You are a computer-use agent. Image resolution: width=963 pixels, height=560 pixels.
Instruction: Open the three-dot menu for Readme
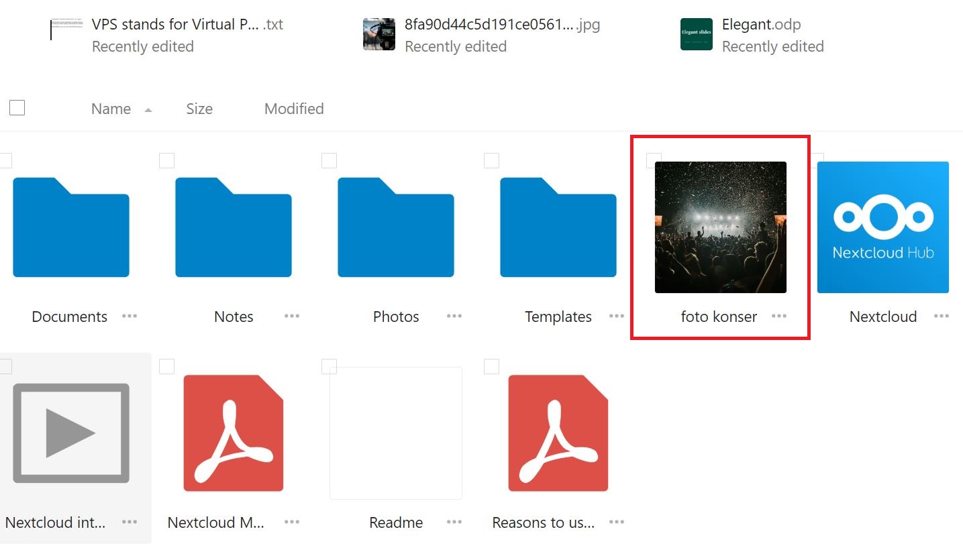(x=454, y=522)
